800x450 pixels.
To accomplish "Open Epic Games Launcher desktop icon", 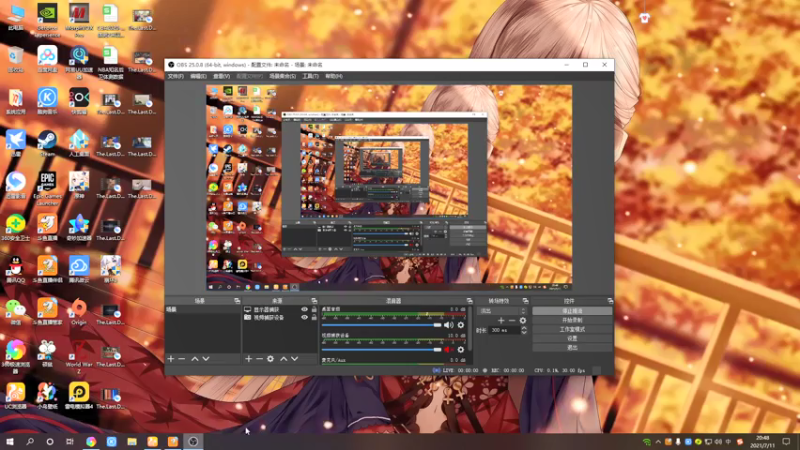I will coord(47,188).
